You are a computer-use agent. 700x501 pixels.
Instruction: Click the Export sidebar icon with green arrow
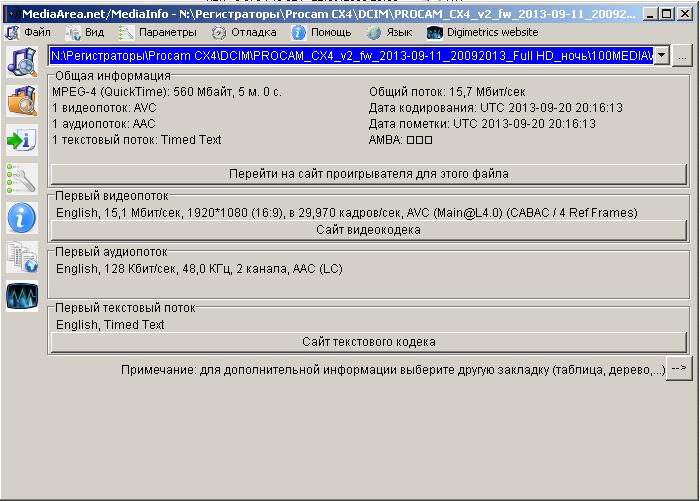coord(21,139)
